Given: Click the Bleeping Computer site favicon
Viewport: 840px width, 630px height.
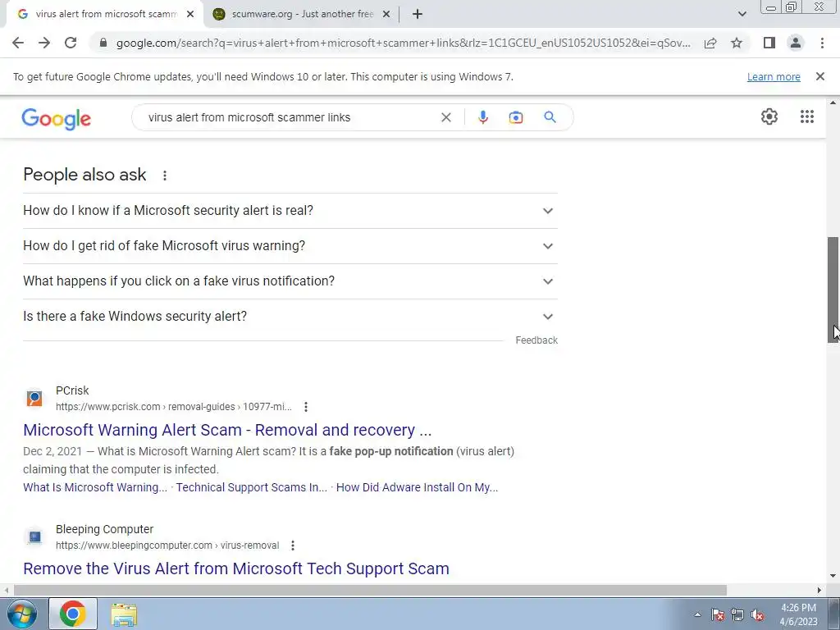Looking at the screenshot, I should coord(34,536).
